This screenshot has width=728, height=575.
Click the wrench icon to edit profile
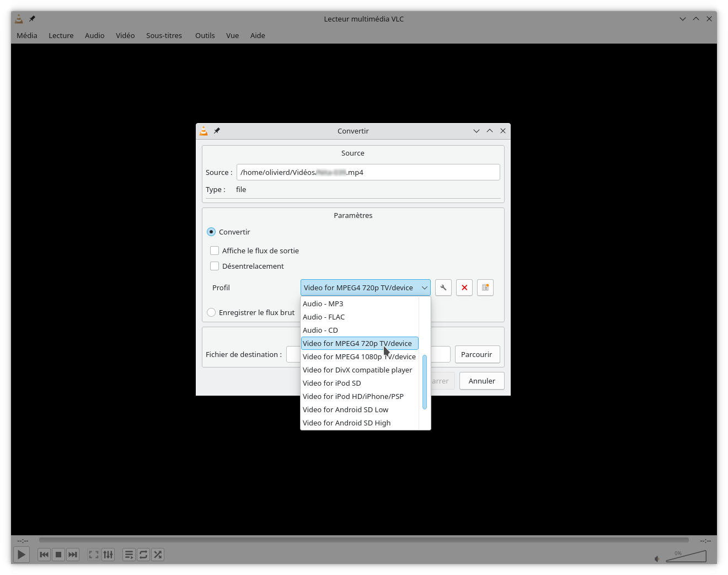443,287
